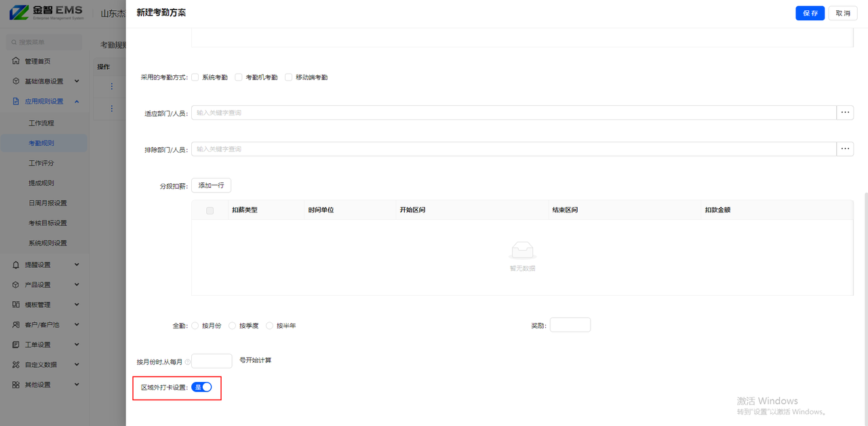Screen dimensions: 868x426
Task: Expand 客户/客户池 chevron
Action: pos(77,325)
